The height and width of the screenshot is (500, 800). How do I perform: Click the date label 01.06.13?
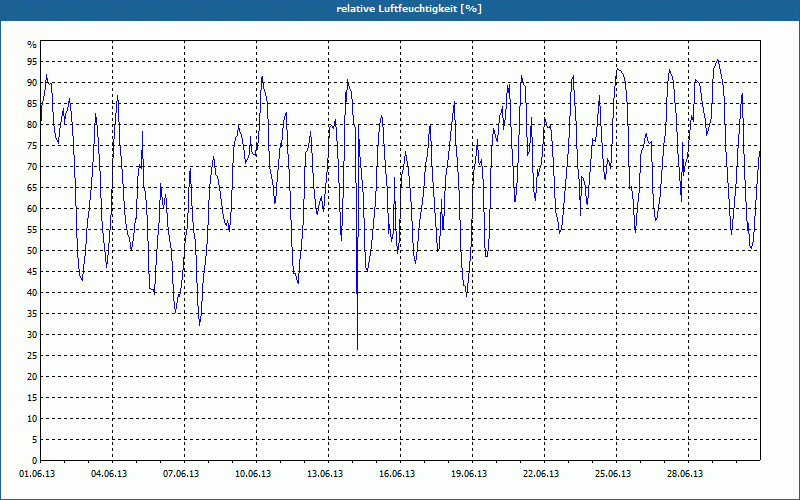(37, 474)
